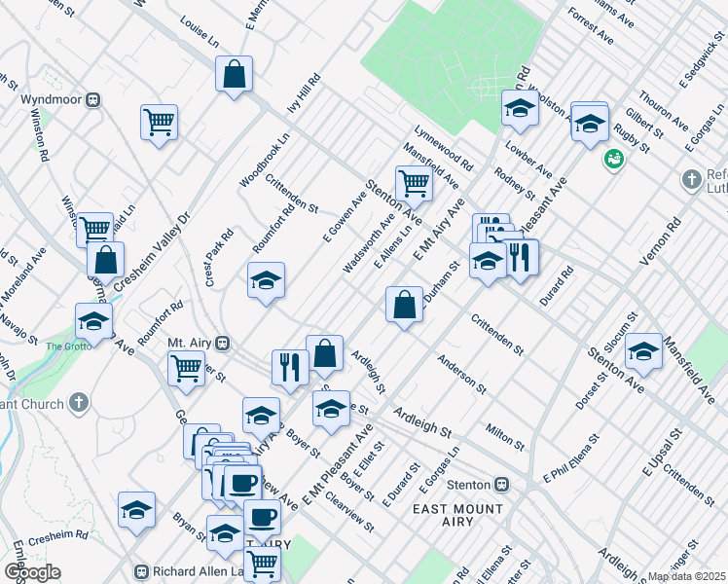Screen dimensions: 728x584
Task: Click the E Upsal St street label
Action: point(662,453)
